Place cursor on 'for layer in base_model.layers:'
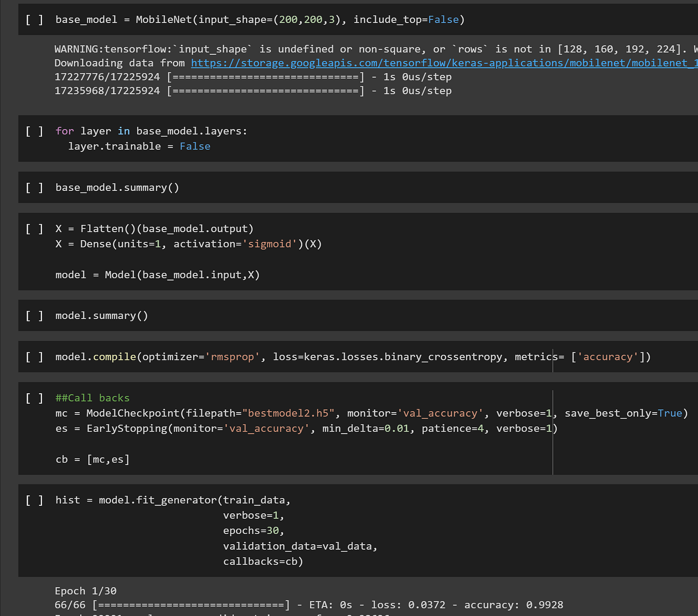The width and height of the screenshot is (698, 616). (x=151, y=131)
